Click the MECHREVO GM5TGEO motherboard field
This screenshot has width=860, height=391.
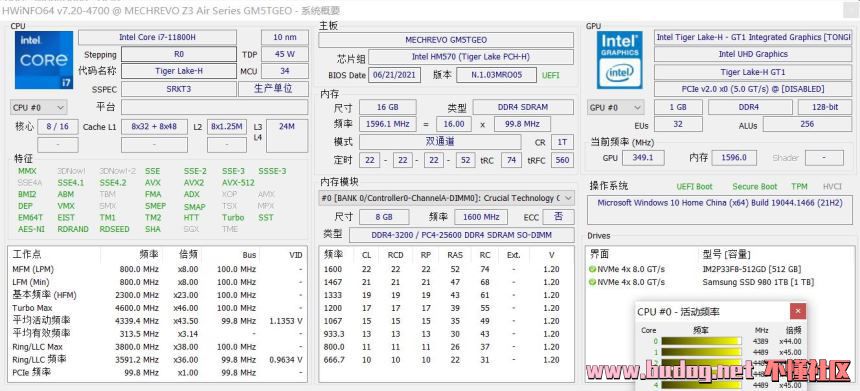tap(446, 40)
